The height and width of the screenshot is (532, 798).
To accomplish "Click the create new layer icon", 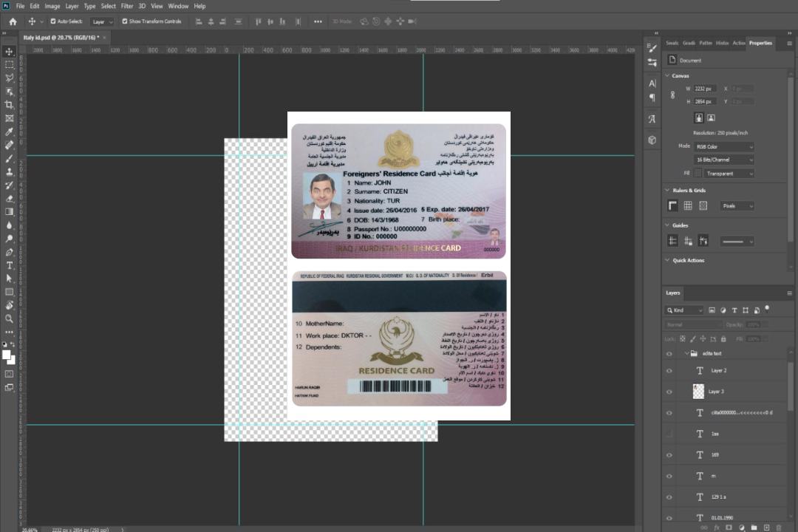I will pos(766,528).
